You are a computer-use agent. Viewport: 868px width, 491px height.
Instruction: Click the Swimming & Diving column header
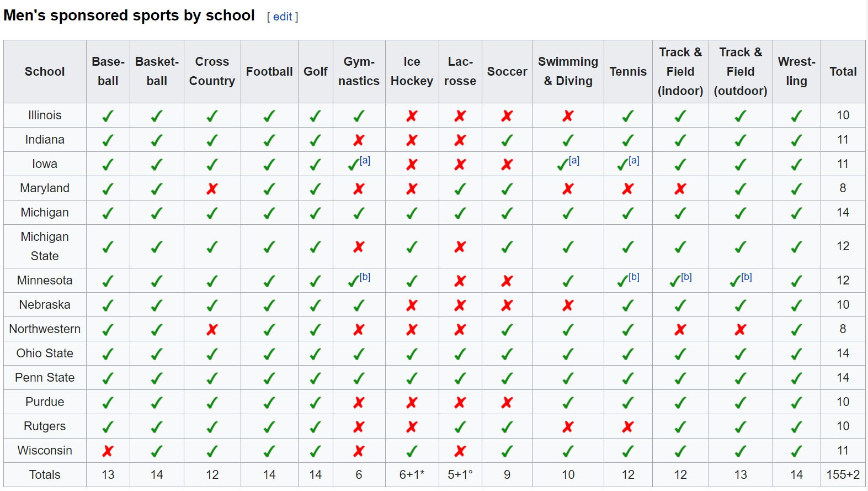568,71
